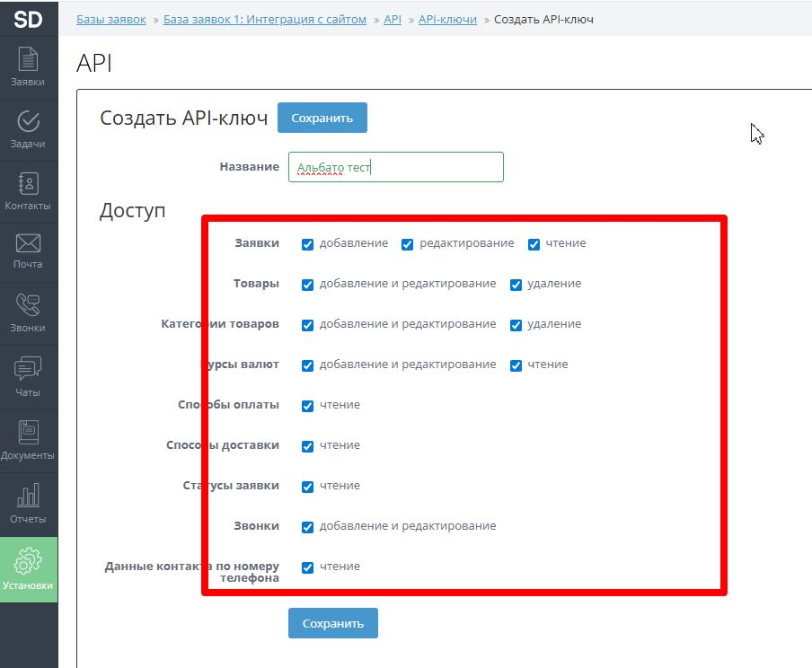
Task: Open the Базы заявок breadcrumb link
Action: 111,19
